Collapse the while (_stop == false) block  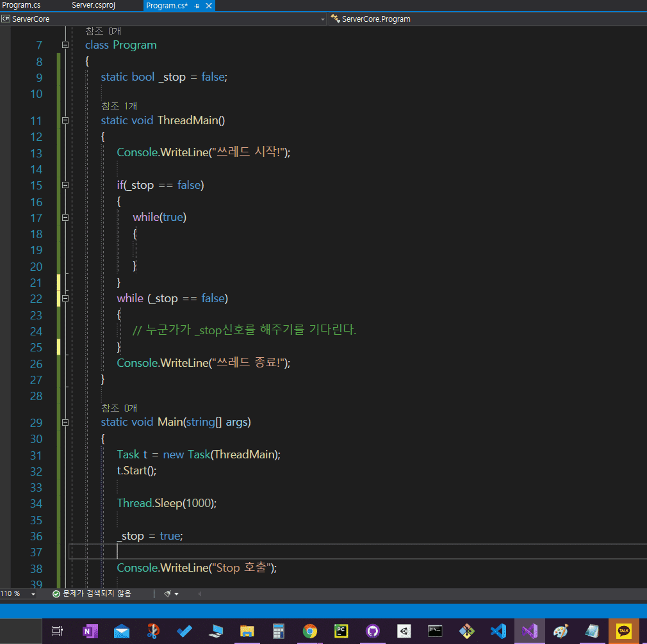(65, 298)
